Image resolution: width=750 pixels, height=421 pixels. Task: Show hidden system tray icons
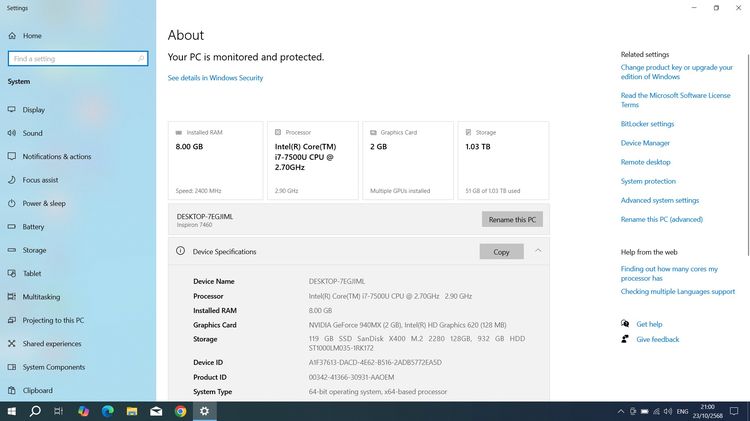[x=620, y=411]
